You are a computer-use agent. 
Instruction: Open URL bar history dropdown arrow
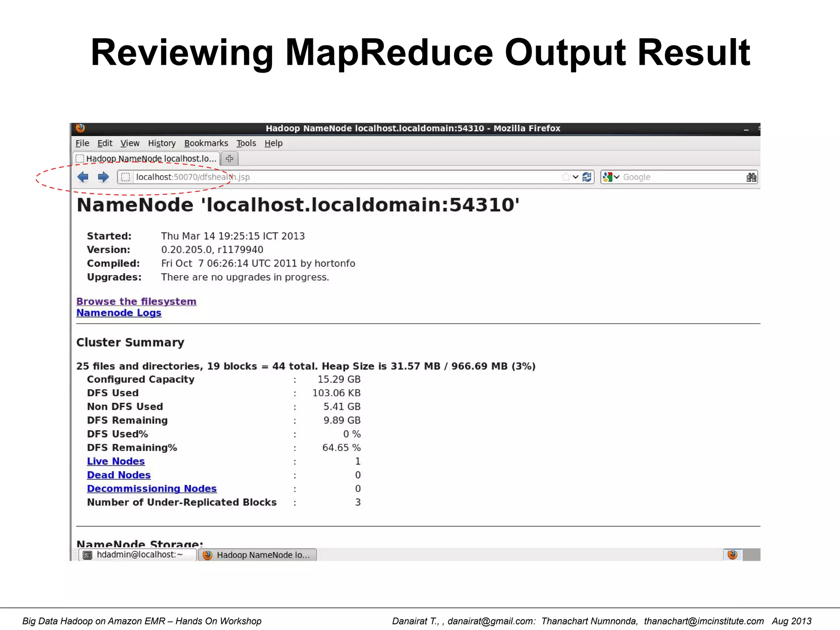pos(576,177)
